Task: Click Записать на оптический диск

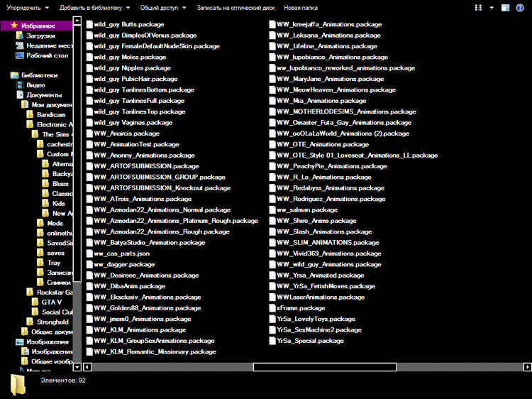Action: (x=235, y=8)
